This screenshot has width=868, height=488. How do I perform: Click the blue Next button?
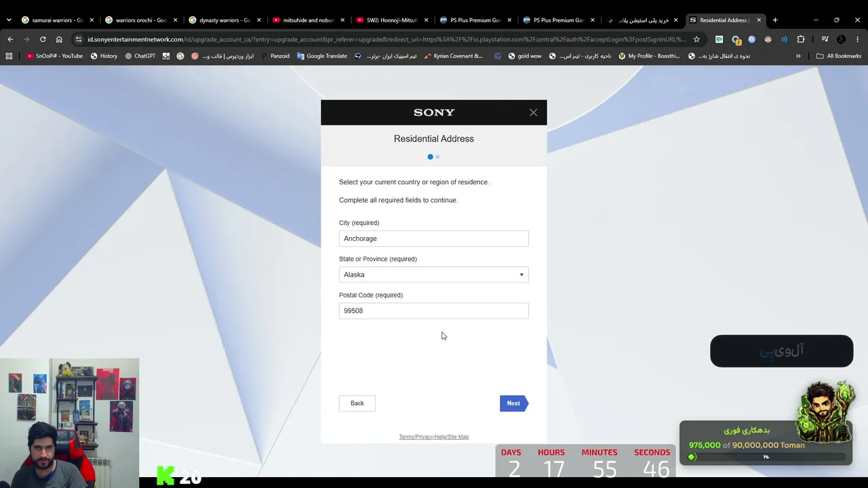513,403
